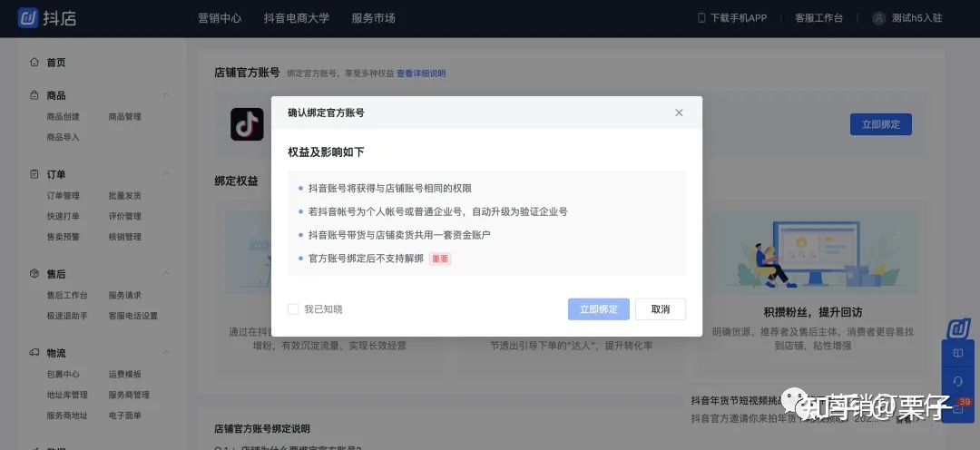Open 售后工作台 in sidebar
The width and height of the screenshot is (980, 450).
(x=67, y=295)
